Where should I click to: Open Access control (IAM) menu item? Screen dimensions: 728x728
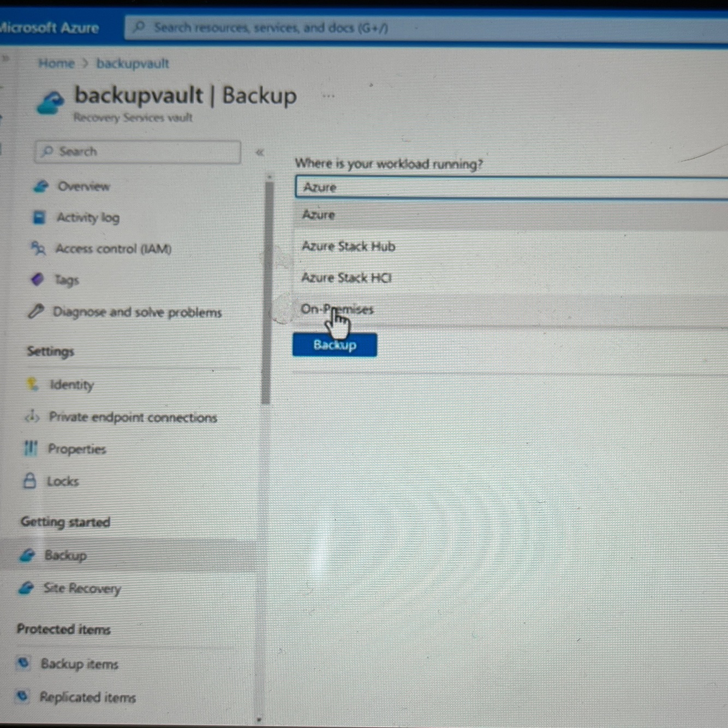pos(114,249)
